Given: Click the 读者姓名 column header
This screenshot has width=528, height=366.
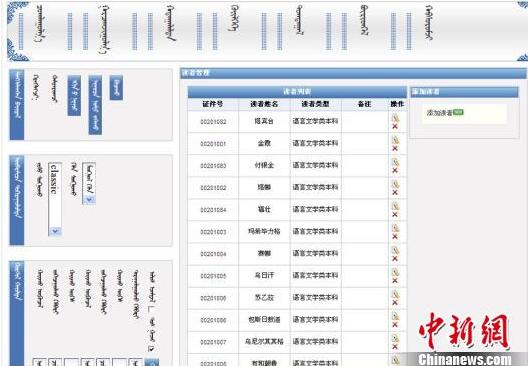Looking at the screenshot, I should coord(264,104).
